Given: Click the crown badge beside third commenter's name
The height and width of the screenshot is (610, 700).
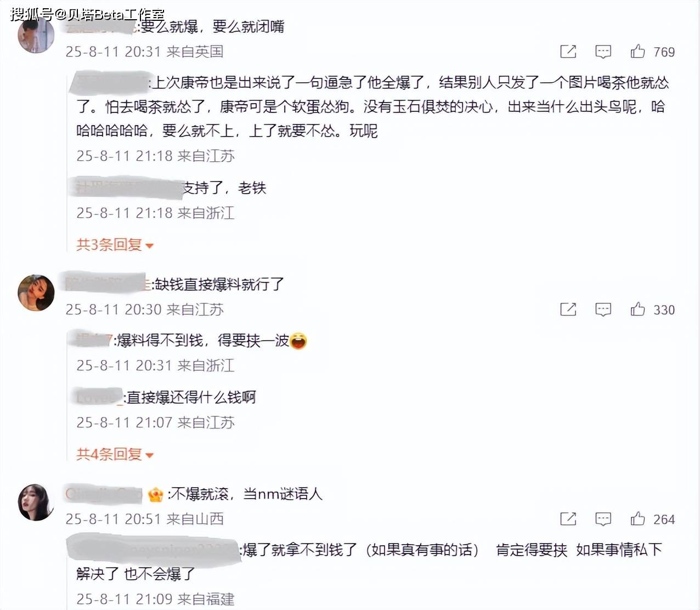Looking at the screenshot, I should coord(156,495).
